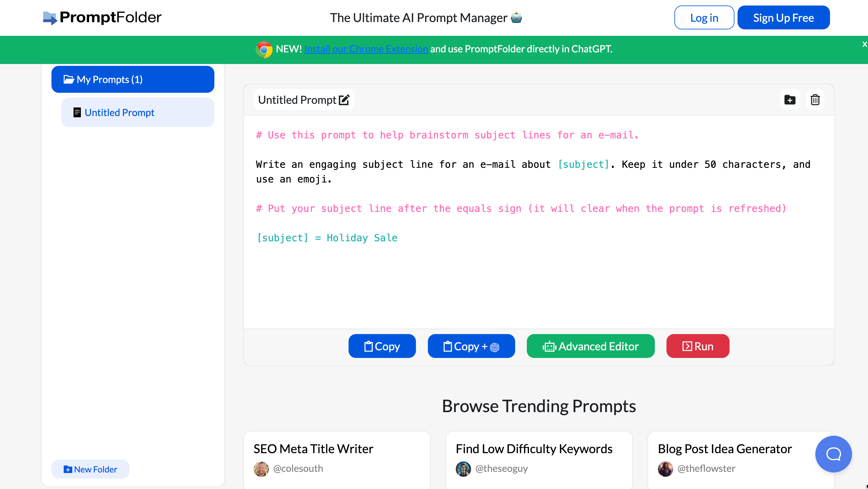The image size is (868, 489).
Task: Edit the prompt title with the pencil icon
Action: pyautogui.click(x=344, y=100)
